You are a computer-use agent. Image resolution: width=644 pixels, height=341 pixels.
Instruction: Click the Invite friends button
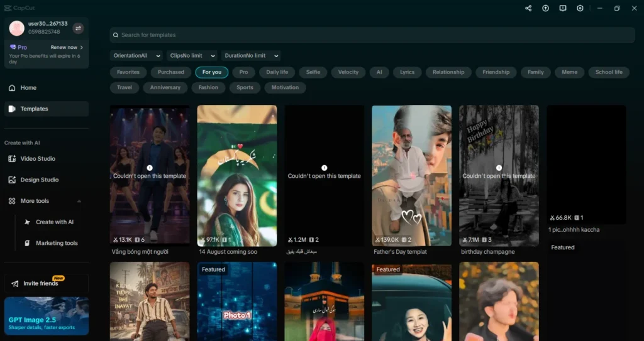(47, 284)
